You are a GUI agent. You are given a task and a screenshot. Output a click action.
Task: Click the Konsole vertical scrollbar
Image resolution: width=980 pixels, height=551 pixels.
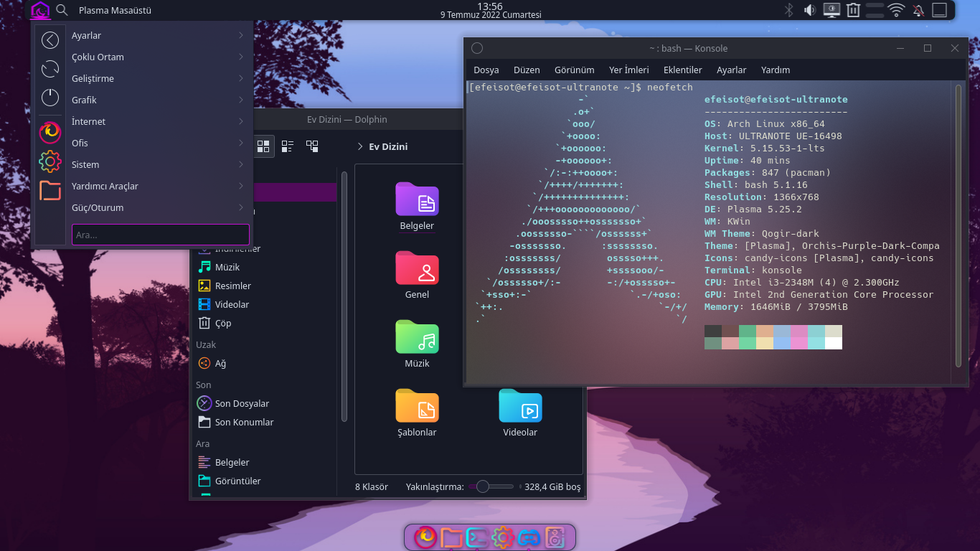point(958,226)
